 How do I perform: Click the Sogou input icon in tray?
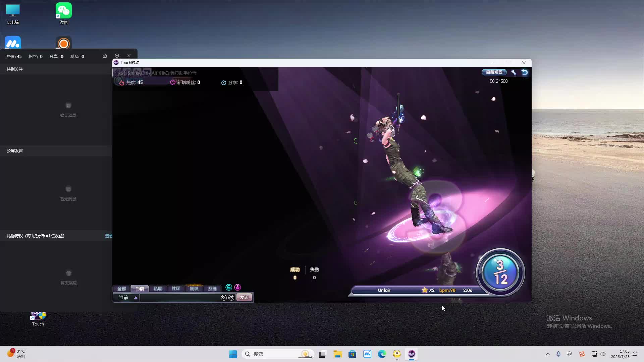click(582, 354)
